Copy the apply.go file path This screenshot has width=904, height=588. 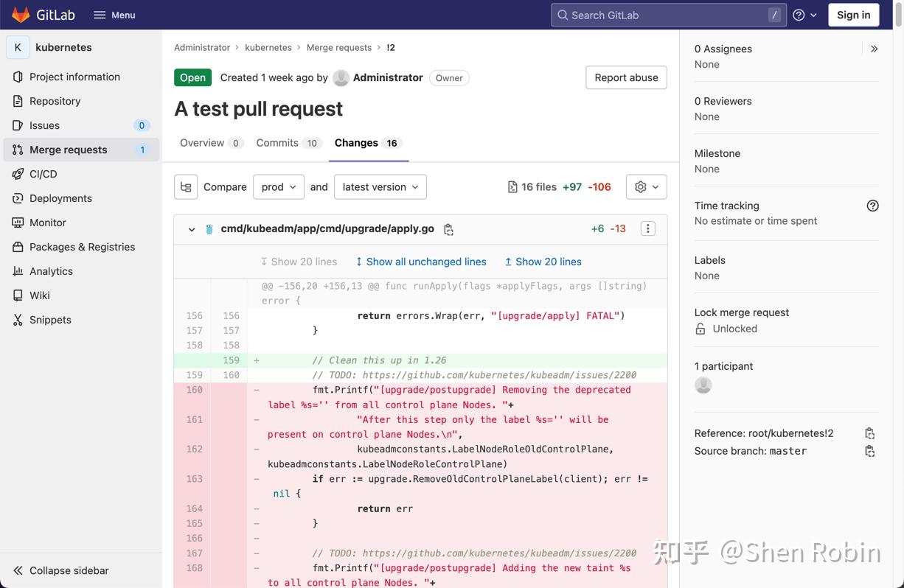click(x=448, y=228)
